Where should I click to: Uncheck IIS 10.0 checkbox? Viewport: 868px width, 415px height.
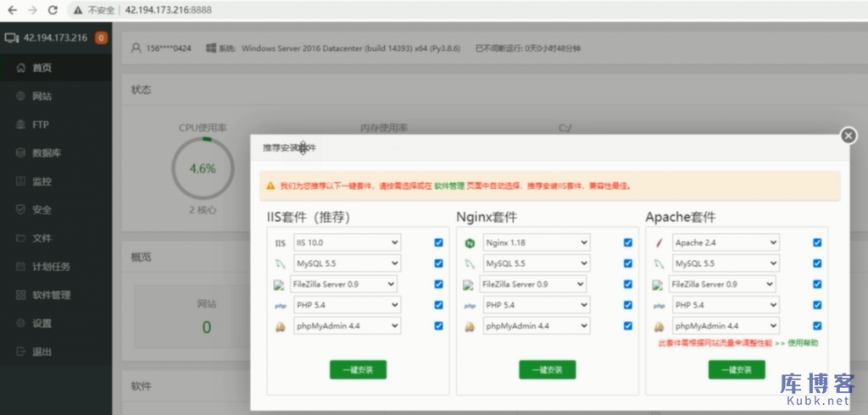438,242
